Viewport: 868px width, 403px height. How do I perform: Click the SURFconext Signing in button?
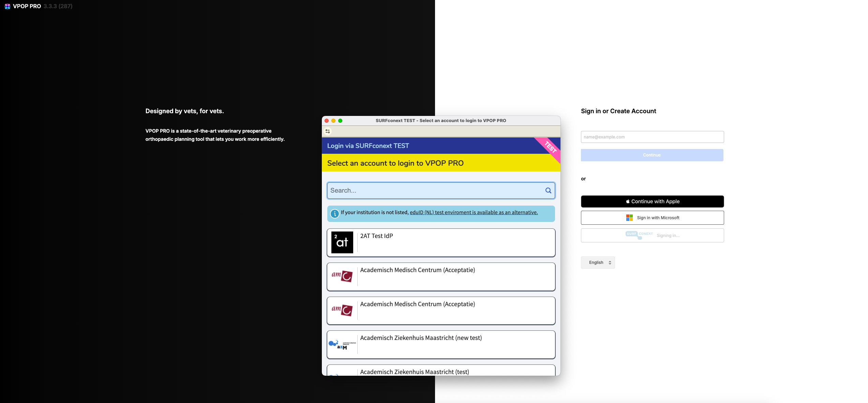(x=652, y=236)
